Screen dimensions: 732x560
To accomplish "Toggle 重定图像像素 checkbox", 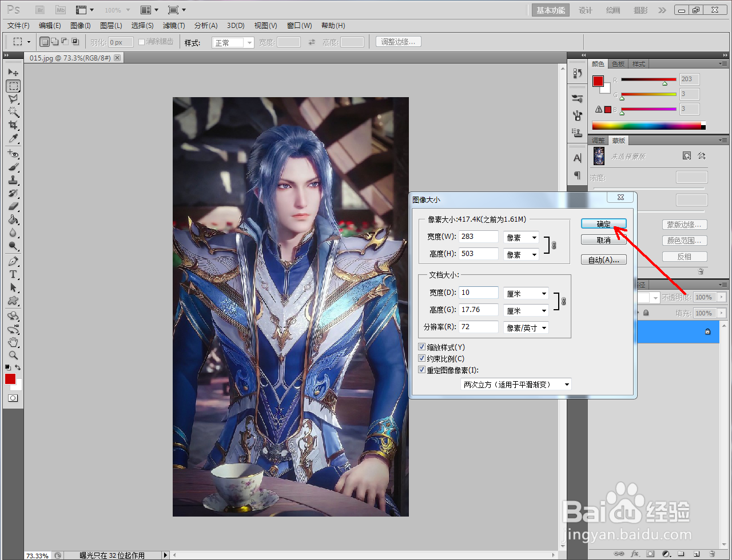I will [422, 370].
